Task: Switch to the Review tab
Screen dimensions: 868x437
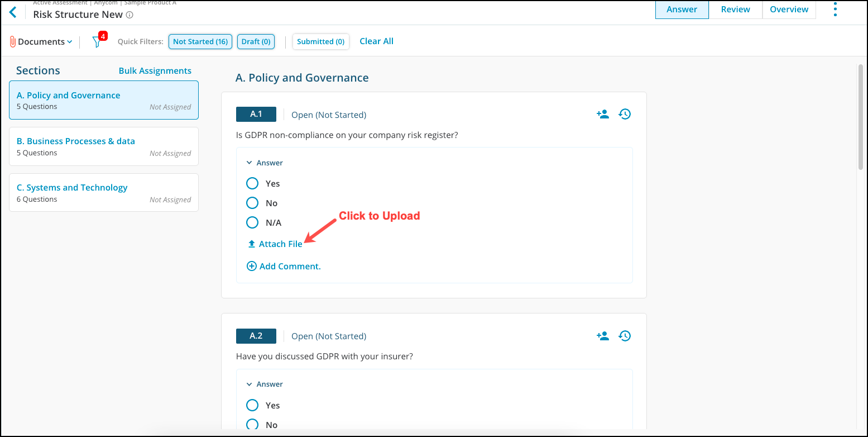Action: [736, 9]
